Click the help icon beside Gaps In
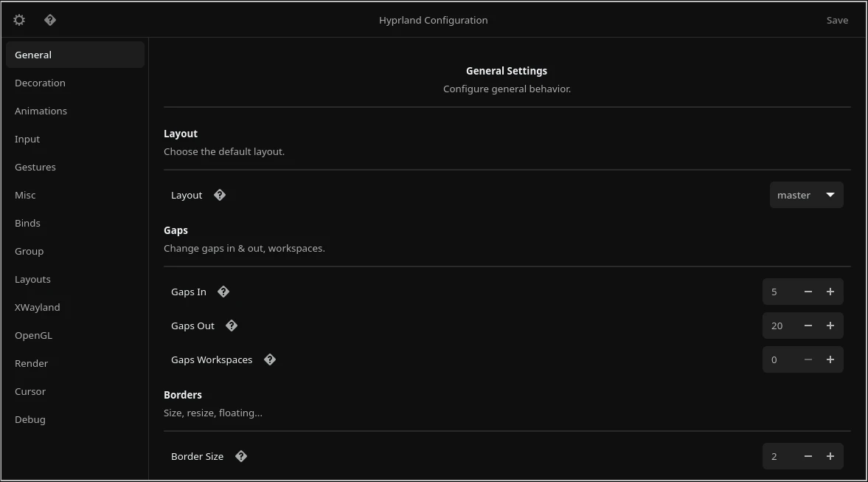 (223, 292)
